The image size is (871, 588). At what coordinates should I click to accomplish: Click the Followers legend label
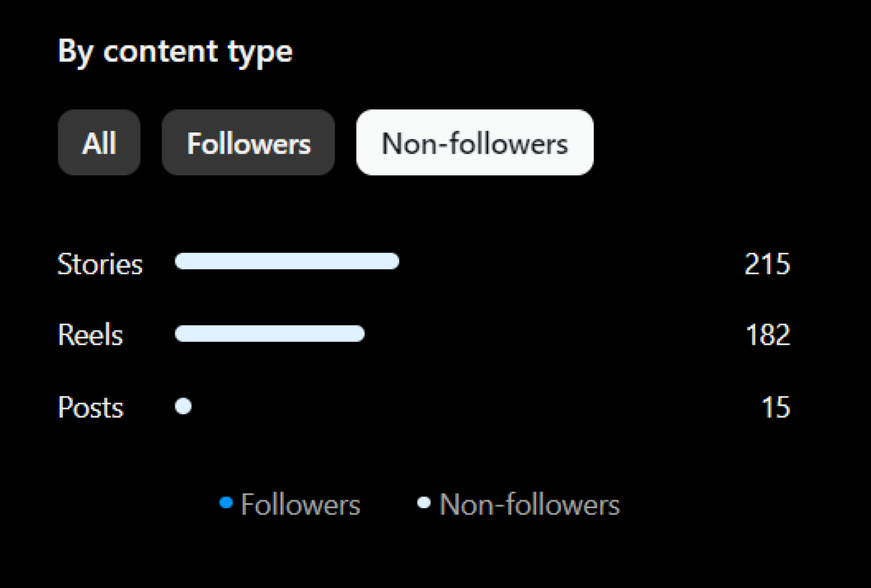(300, 505)
